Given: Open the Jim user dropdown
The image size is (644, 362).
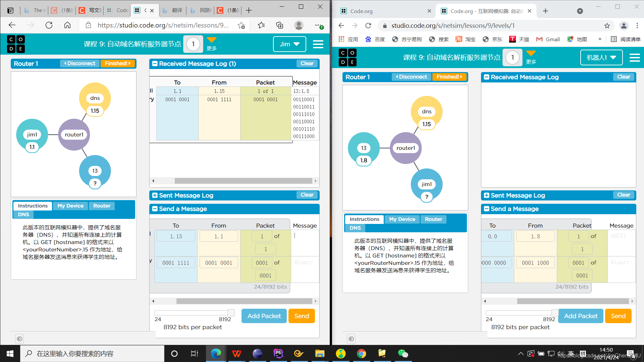Looking at the screenshot, I should [289, 44].
